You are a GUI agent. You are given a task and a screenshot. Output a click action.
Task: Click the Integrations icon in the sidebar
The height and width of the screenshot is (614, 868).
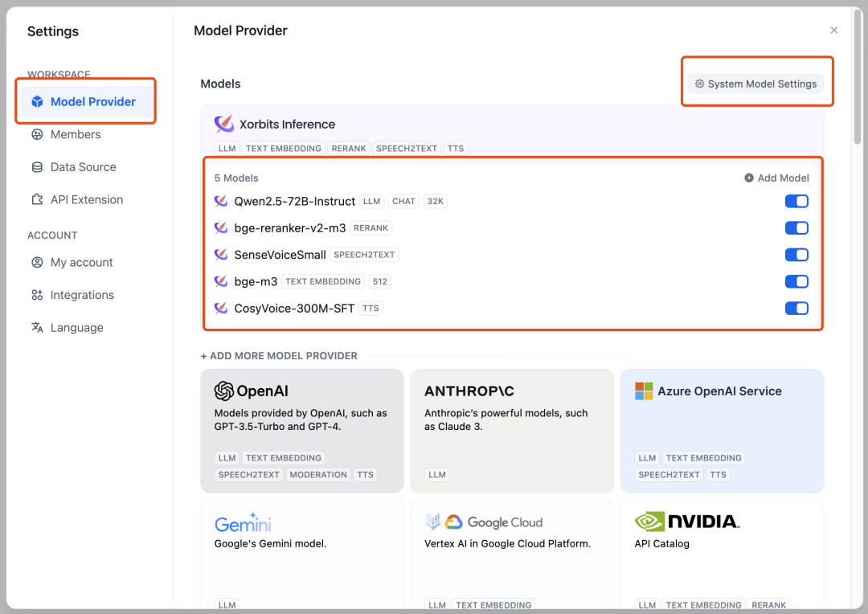point(37,295)
